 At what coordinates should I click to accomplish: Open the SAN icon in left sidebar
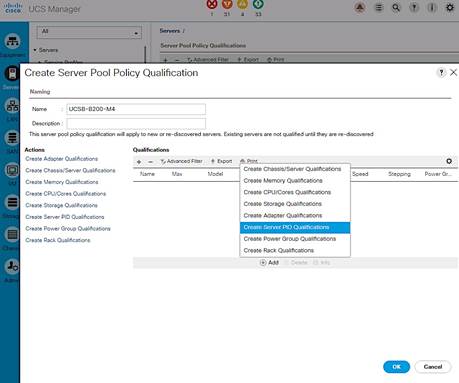point(12,138)
